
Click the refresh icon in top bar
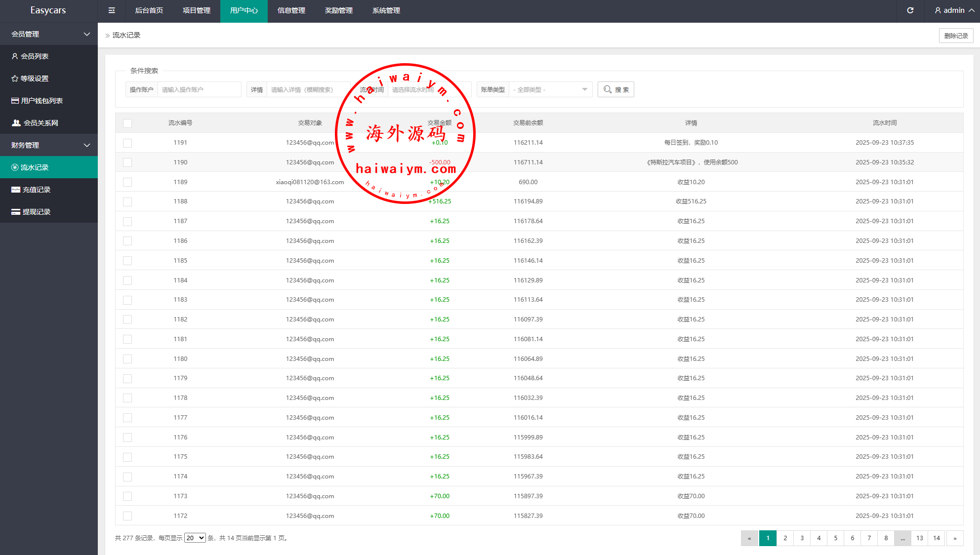point(910,10)
